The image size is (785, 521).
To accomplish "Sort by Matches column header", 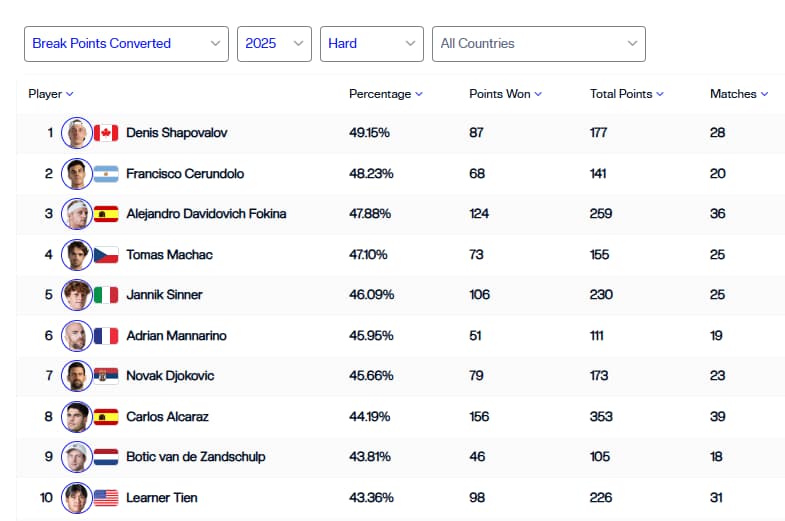I will [739, 94].
